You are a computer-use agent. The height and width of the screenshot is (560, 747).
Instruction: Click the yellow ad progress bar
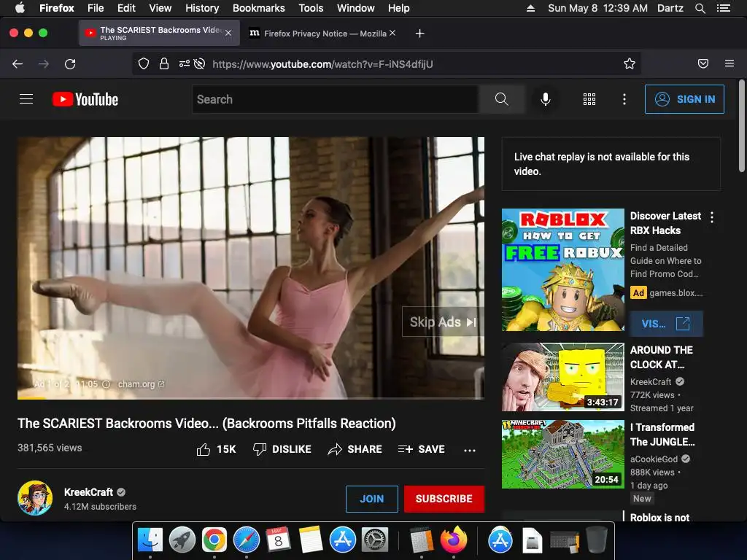tap(31, 397)
